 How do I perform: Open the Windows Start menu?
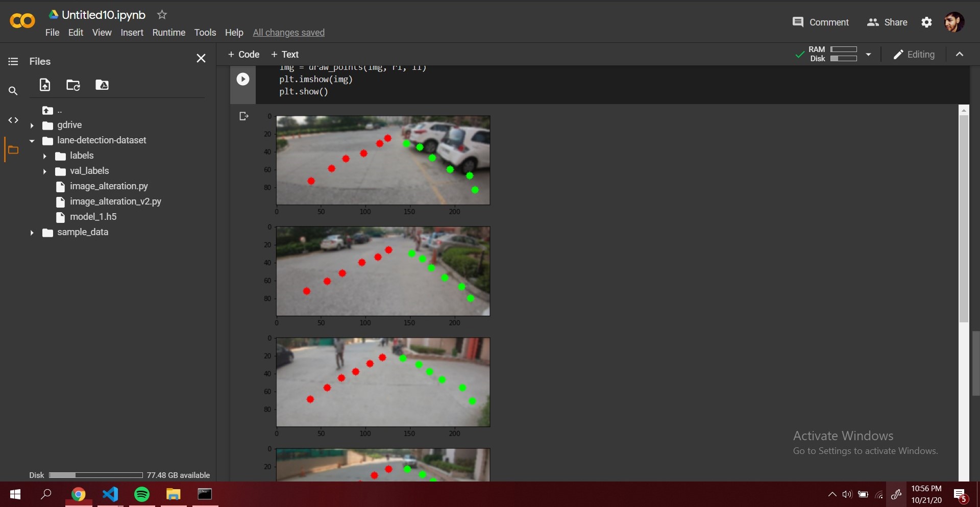(x=15, y=494)
